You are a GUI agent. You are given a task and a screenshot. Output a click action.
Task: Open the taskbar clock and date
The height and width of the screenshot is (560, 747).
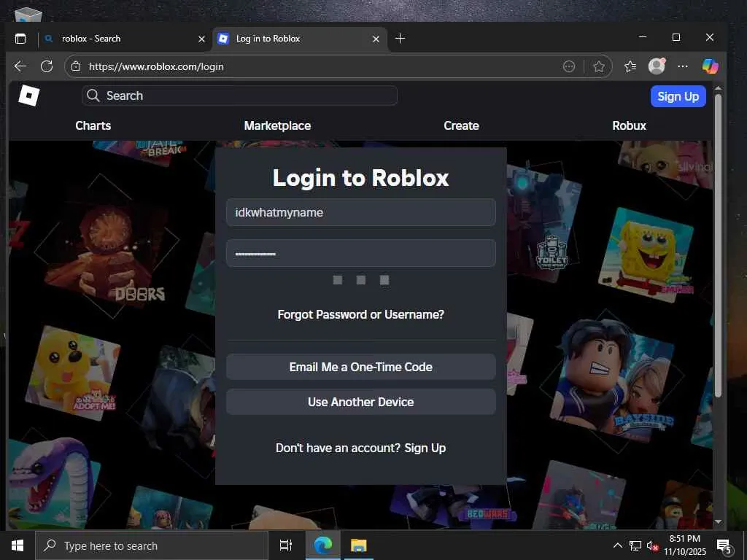click(x=685, y=545)
